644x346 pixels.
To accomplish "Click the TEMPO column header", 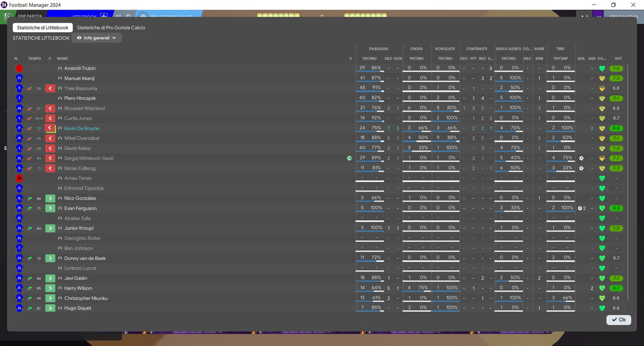I will [x=35, y=59].
